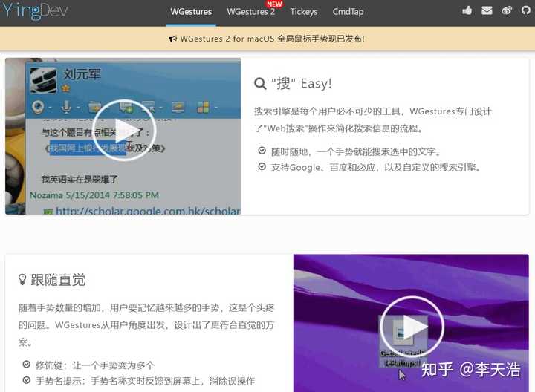
Task: Click the red NEW badge
Action: pyautogui.click(x=274, y=4)
